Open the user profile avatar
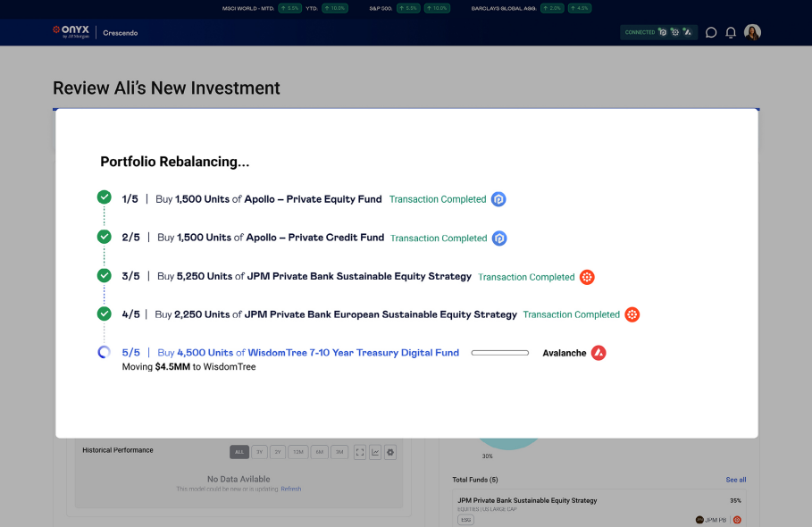812x527 pixels. [752, 32]
